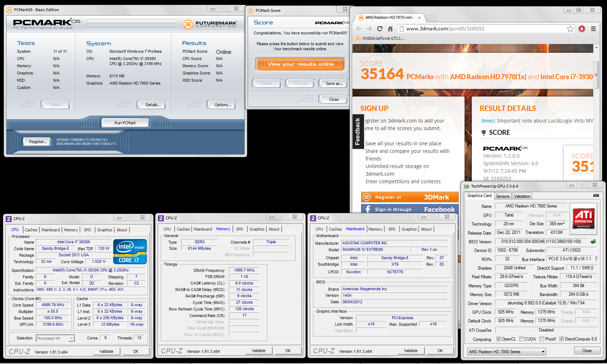This screenshot has width=607, height=364.
Task: Toggle the DirectCompute 5.0 checkbox
Action: pyautogui.click(x=561, y=339)
